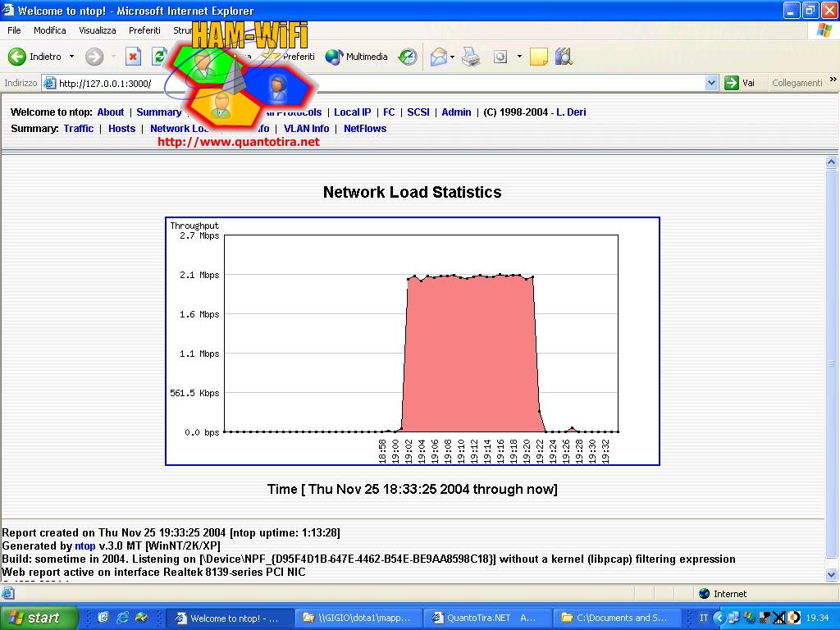
Task: Print the page with the printer icon
Action: (x=471, y=57)
